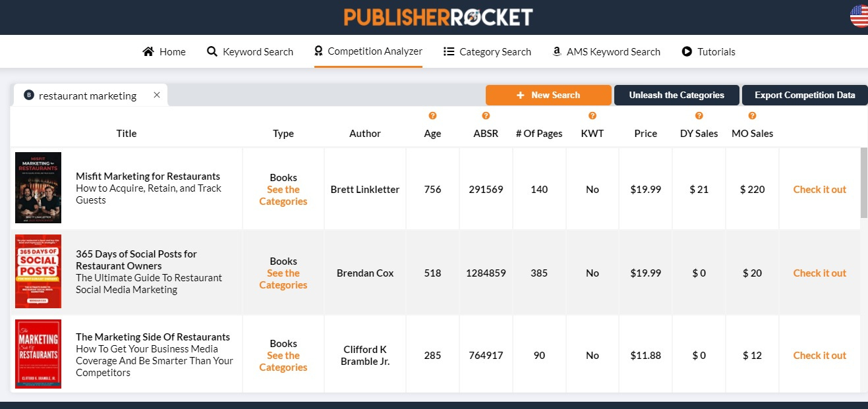The image size is (868, 409).
Task: Click the US flag language icon
Action: tap(859, 16)
